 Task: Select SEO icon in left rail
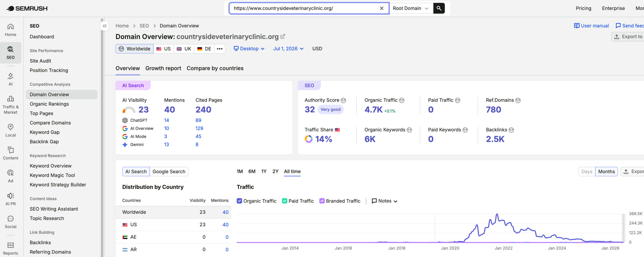(x=11, y=53)
